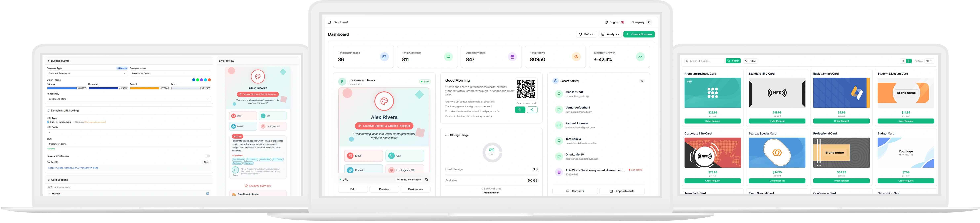Open the Font Family JetBrains Mono dropdown
The image size is (980, 223).
[129, 99]
